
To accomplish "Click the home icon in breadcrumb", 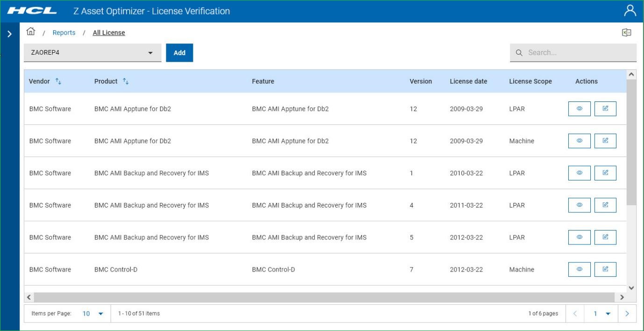I will point(31,32).
